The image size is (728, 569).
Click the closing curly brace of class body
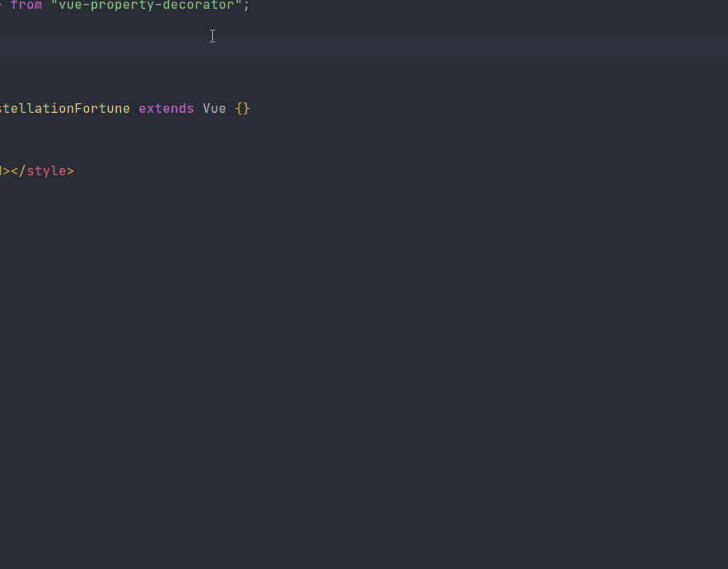tap(247, 108)
